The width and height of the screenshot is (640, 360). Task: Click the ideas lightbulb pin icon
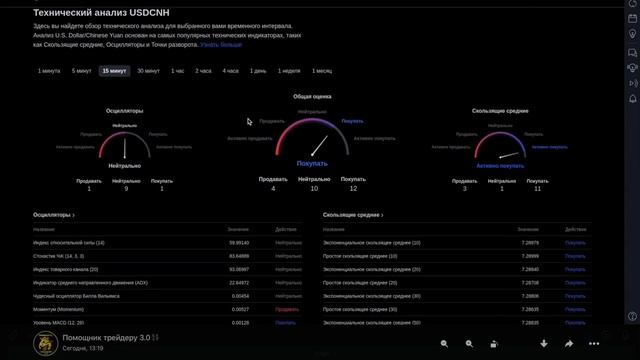point(632,34)
